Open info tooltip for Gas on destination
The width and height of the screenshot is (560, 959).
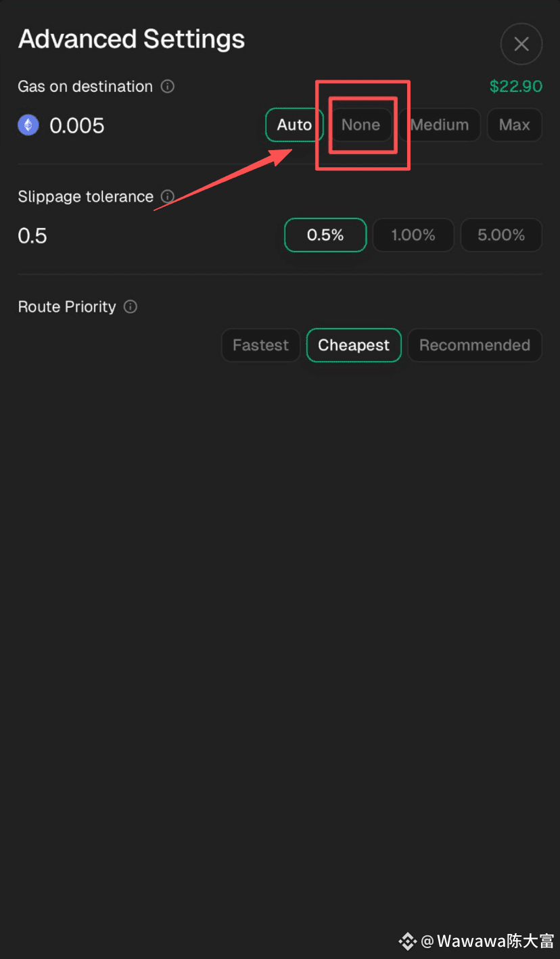(x=168, y=87)
